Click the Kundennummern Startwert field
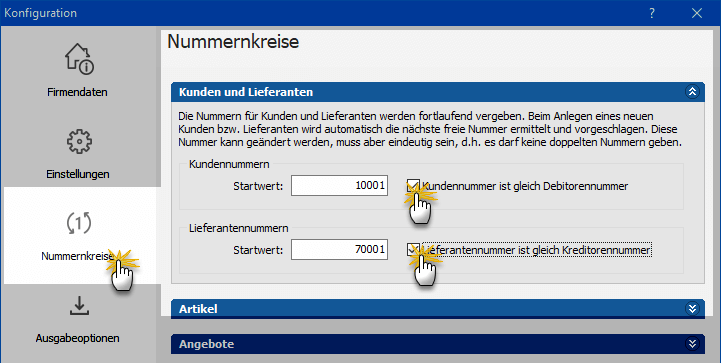 click(339, 186)
